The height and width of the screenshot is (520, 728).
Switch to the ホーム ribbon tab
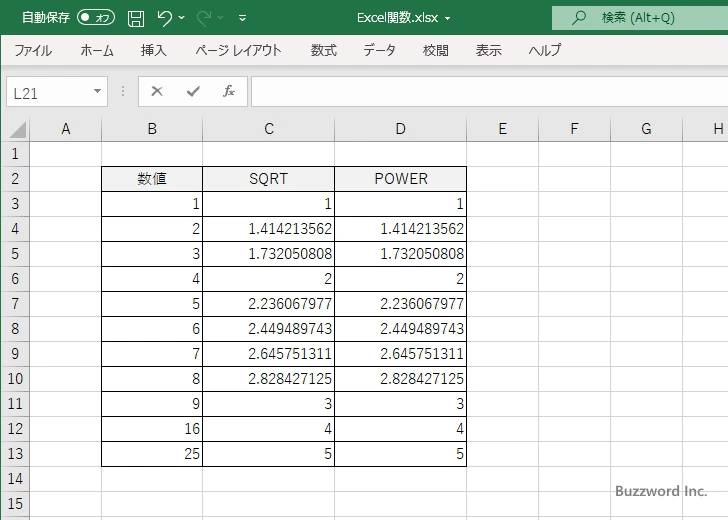(97, 50)
